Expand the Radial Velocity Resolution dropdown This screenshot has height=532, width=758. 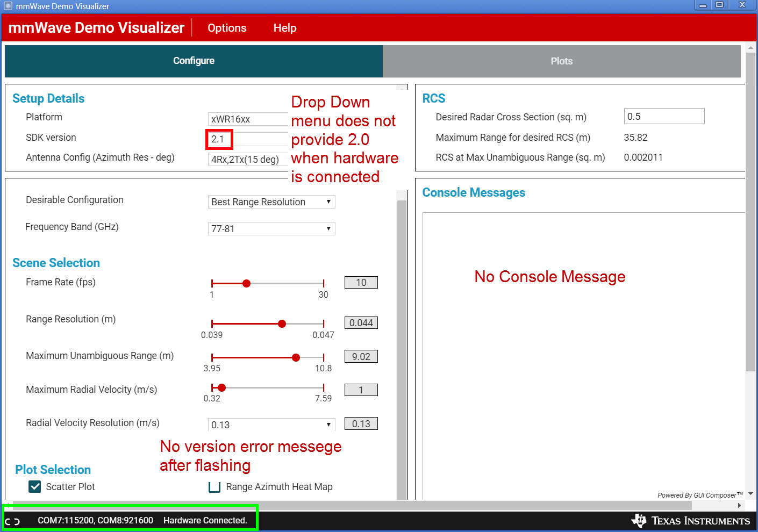coord(271,425)
